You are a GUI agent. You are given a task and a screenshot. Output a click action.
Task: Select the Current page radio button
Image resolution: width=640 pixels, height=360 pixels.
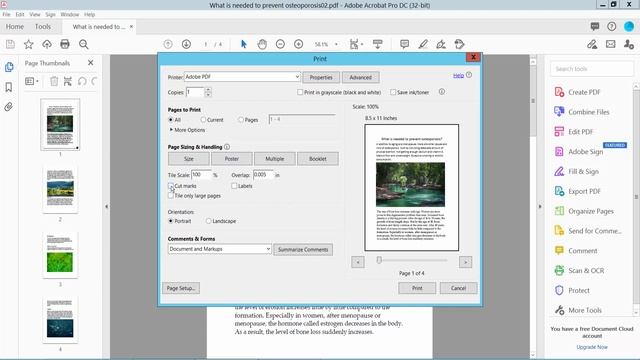(203, 120)
